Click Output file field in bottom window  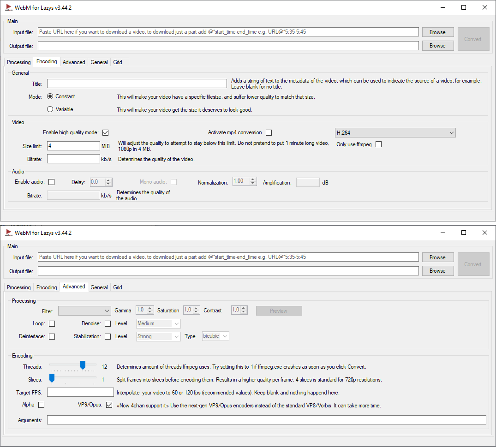click(228, 271)
